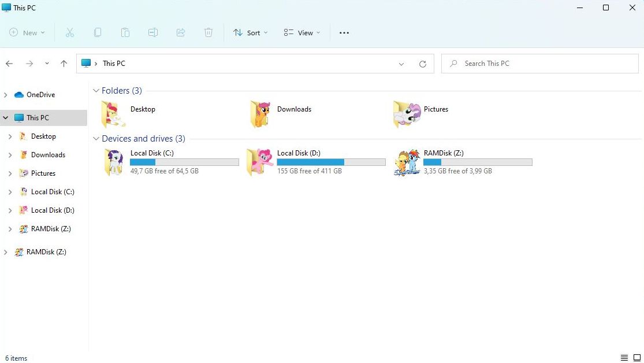This screenshot has height=363, width=644.
Task: Select the Local Disk (D:) drive icon
Action: click(x=259, y=162)
